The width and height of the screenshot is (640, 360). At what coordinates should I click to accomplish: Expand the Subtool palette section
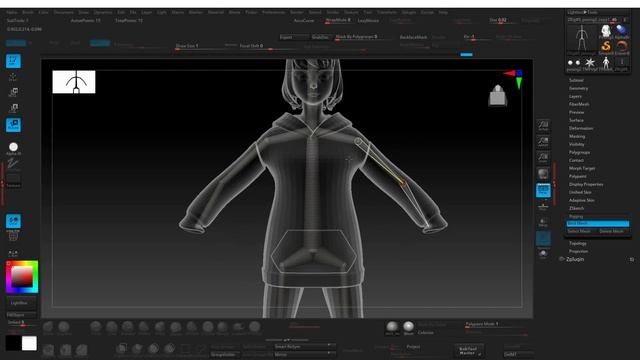pos(576,80)
